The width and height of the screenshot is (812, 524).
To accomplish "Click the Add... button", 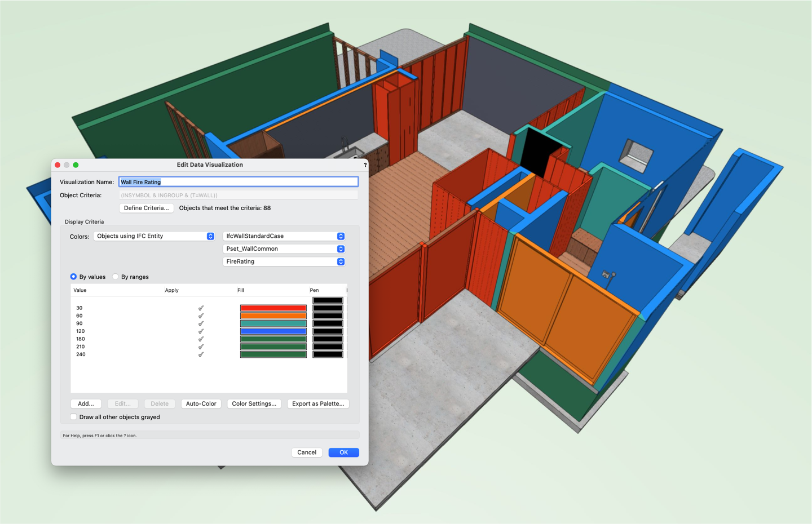I will click(x=86, y=403).
